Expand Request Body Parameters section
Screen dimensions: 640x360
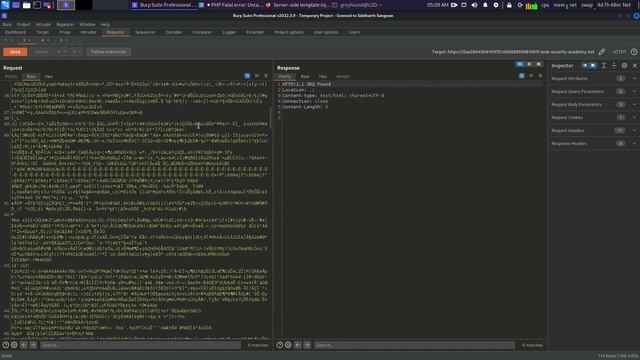click(593, 104)
